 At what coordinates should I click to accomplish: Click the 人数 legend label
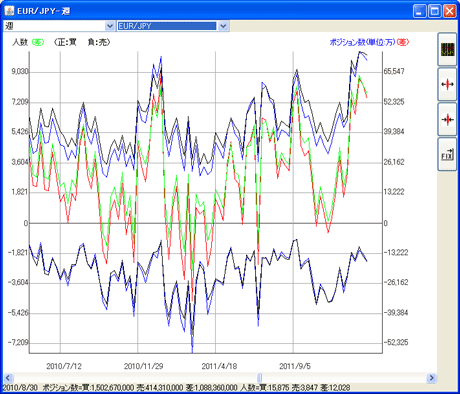(x=20, y=42)
